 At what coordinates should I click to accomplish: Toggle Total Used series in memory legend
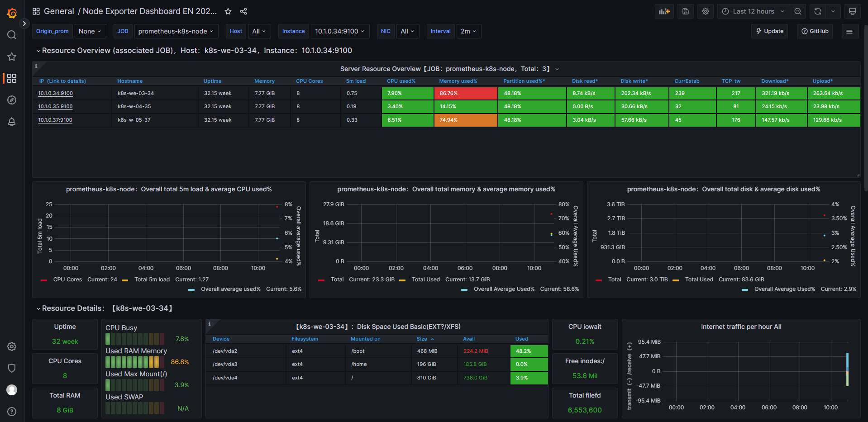tap(426, 280)
